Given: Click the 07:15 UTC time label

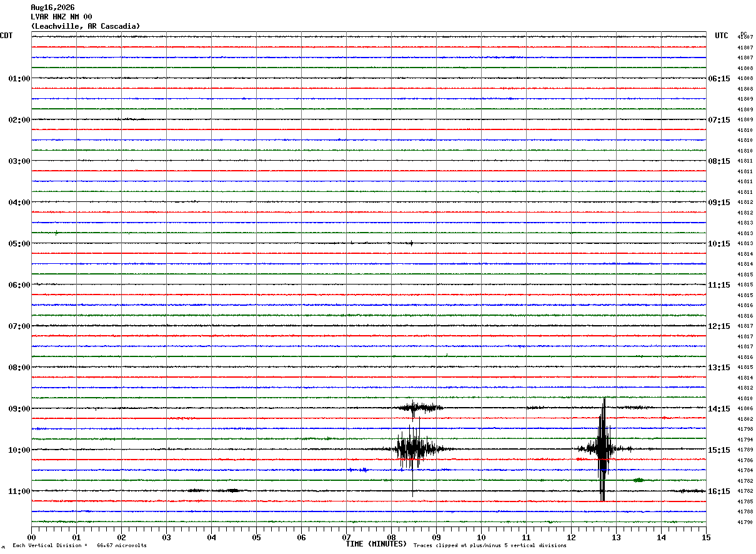Looking at the screenshot, I should pyautogui.click(x=719, y=120).
